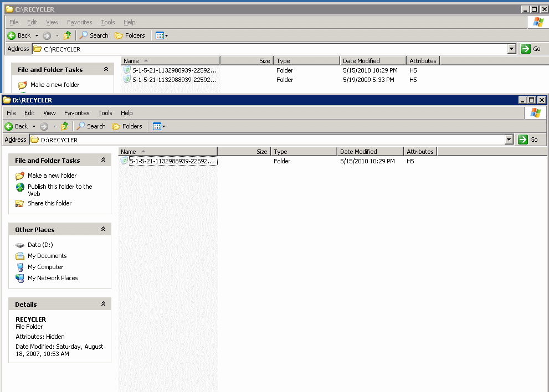The width and height of the screenshot is (549, 392).
Task: Toggle the Folders pane in D:\RECYCLER window
Action: pos(127,126)
